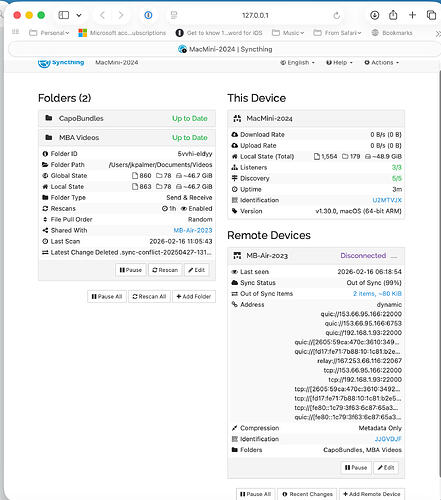
Task: Open the 1Password extension icon in toolbar
Action: tap(148, 15)
